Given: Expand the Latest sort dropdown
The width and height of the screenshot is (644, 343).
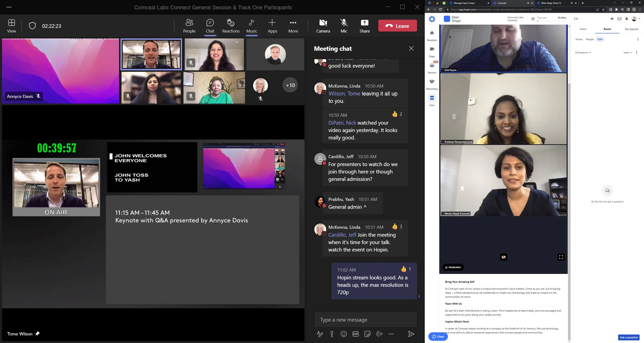Looking at the screenshot, I should [x=628, y=53].
